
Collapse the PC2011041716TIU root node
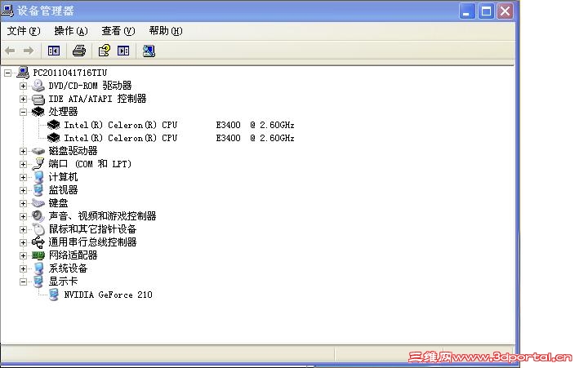point(7,73)
